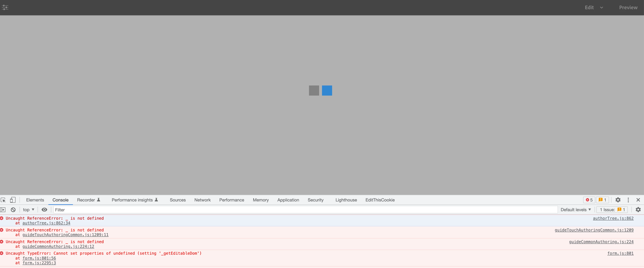Open the Edit mode chevron dropdown
Image resolution: width=644 pixels, height=268 pixels.
point(602,8)
